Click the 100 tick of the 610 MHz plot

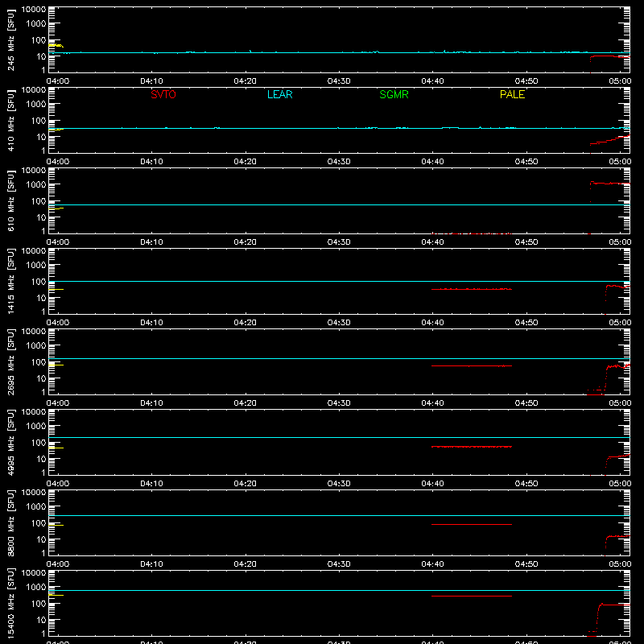pyautogui.click(x=39, y=201)
